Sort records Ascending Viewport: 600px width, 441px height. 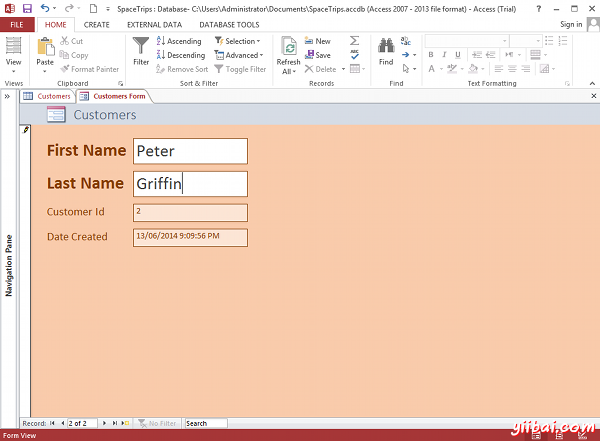coord(178,41)
